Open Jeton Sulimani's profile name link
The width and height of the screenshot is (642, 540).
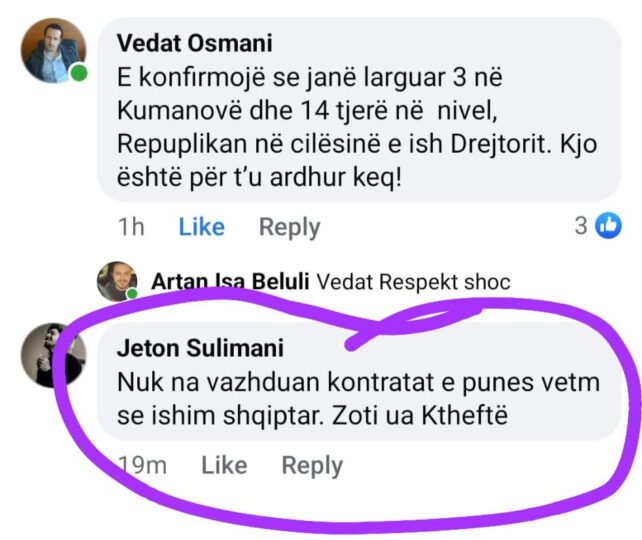click(200, 348)
